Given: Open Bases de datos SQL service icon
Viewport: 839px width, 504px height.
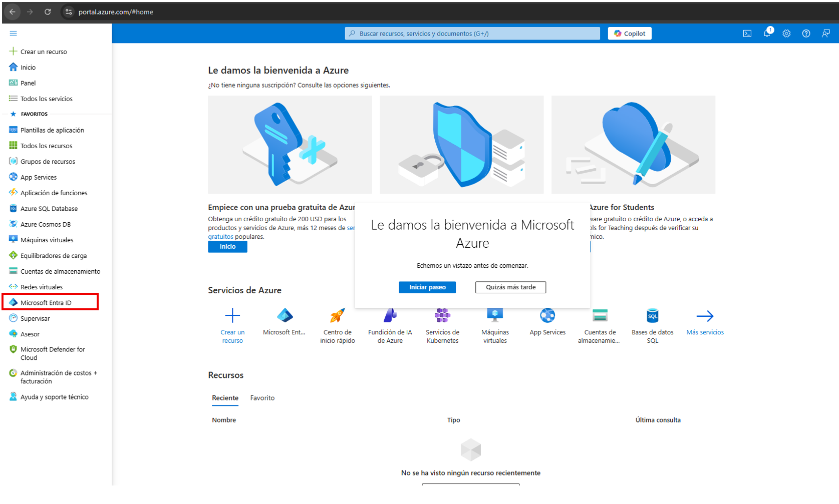Looking at the screenshot, I should pos(652,316).
